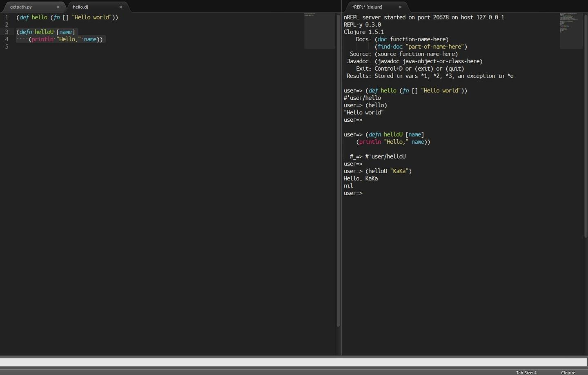Click the REPL vertical scrollbar
588x375 pixels.
[x=586, y=123]
